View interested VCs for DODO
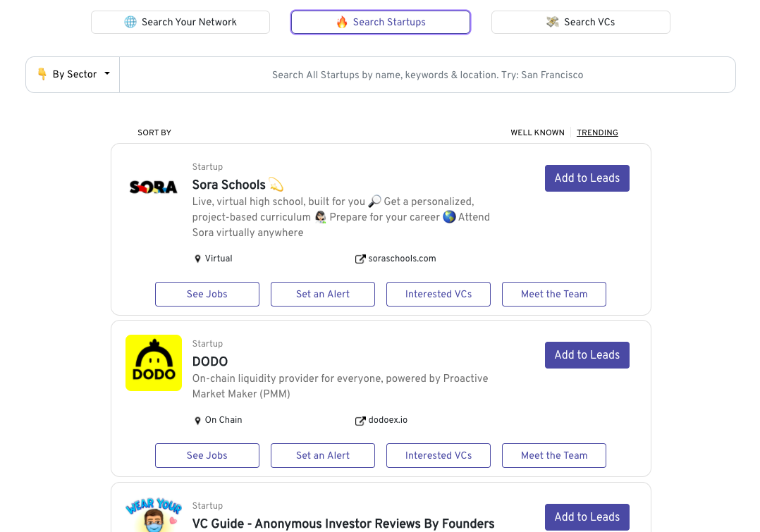Screen dimensions: 760x532 pyautogui.click(x=439, y=456)
